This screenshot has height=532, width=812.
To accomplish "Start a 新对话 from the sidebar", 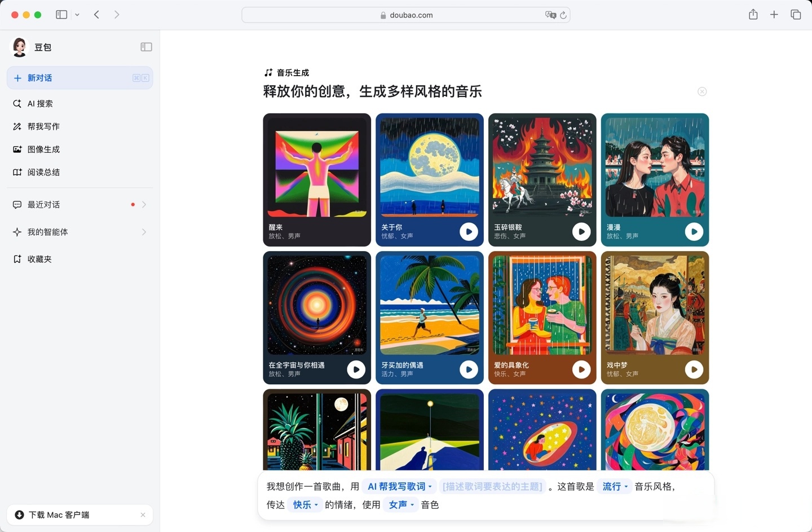I will 40,78.
